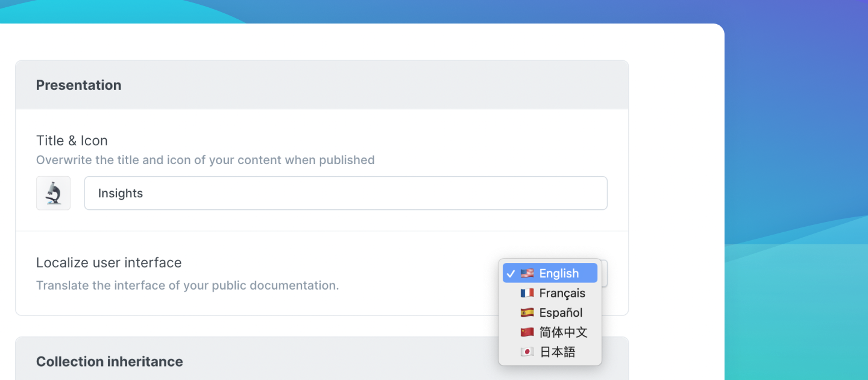
Task: Toggle the selected language checkmark
Action: (511, 273)
